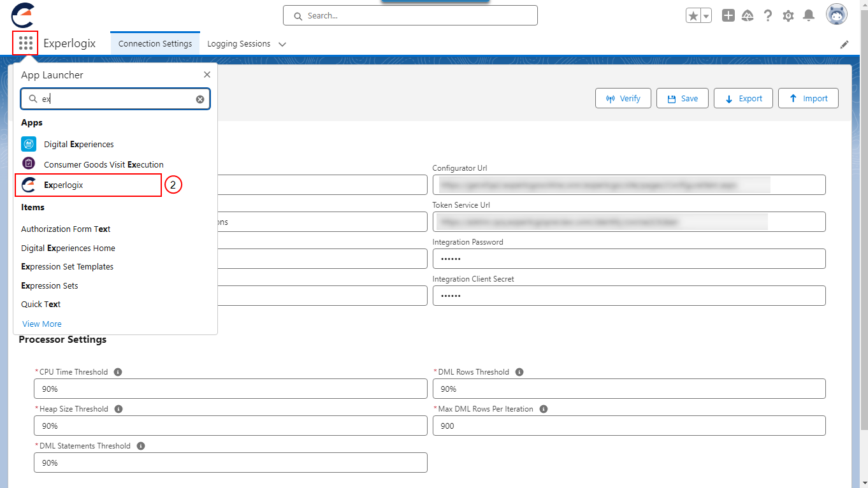Focus the global Search box
The image size is (868, 488).
[x=410, y=15]
